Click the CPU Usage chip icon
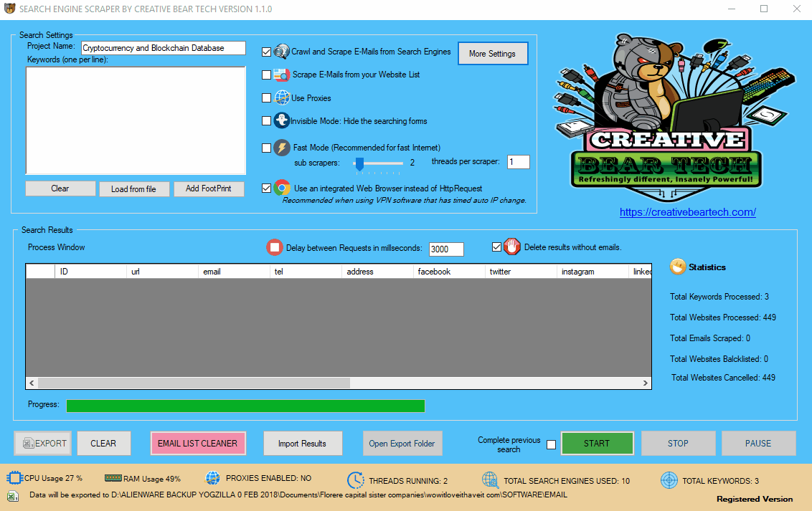812x511 pixels. pos(14,478)
